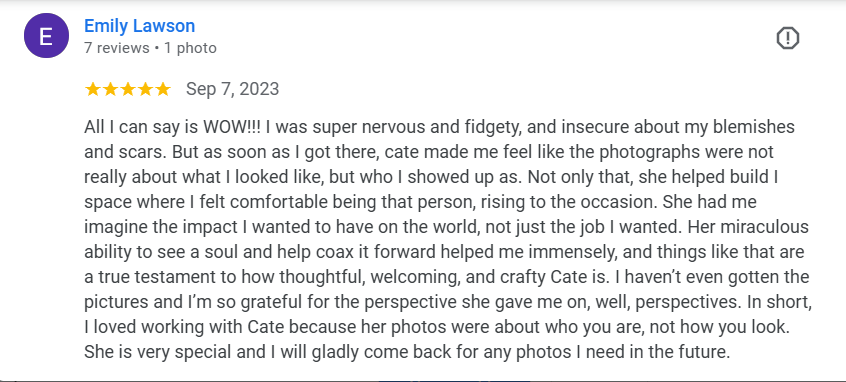Select the first yellow rating star
Screen dimensions: 846x382
[x=93, y=89]
